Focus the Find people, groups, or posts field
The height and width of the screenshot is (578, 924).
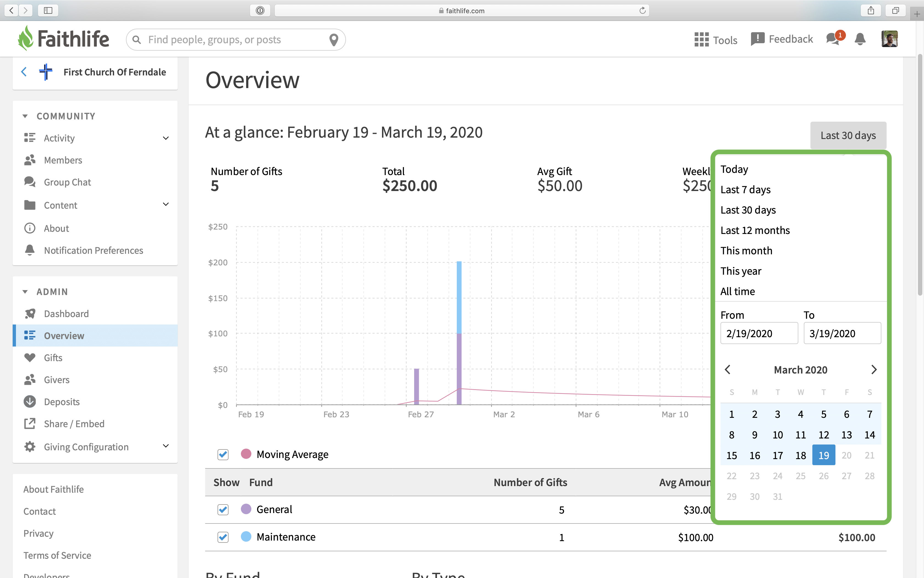236,40
